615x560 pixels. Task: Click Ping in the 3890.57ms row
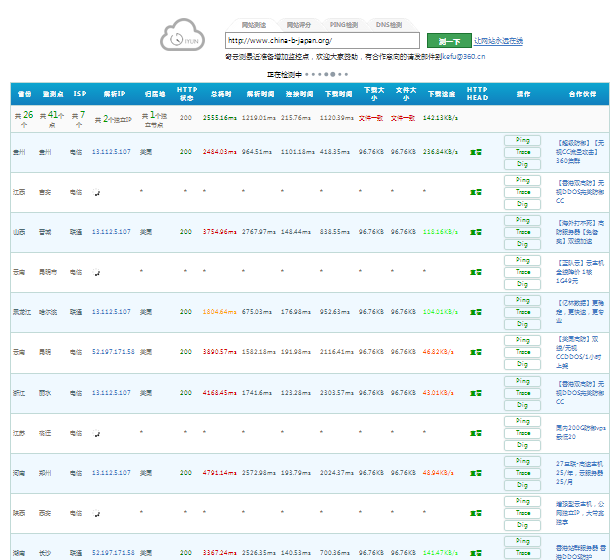(522, 340)
